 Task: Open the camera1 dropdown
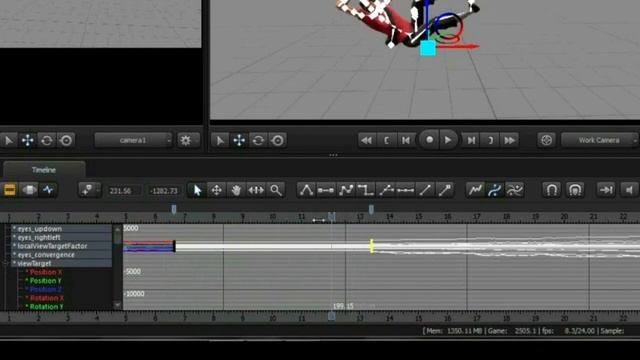tap(133, 140)
